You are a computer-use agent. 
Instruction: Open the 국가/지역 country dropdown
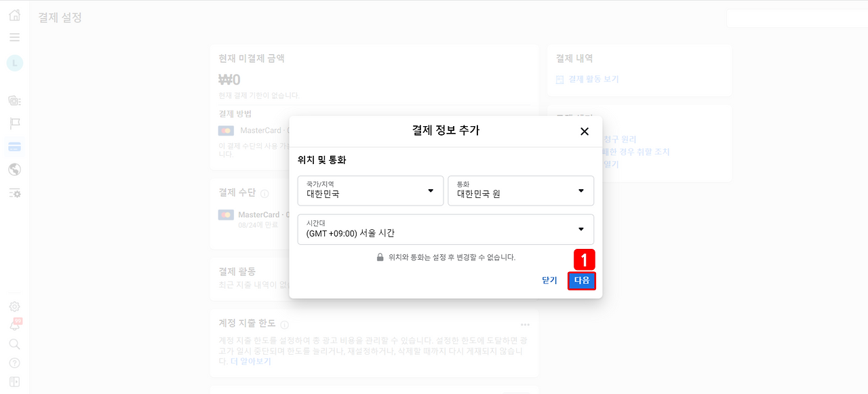pyautogui.click(x=370, y=191)
